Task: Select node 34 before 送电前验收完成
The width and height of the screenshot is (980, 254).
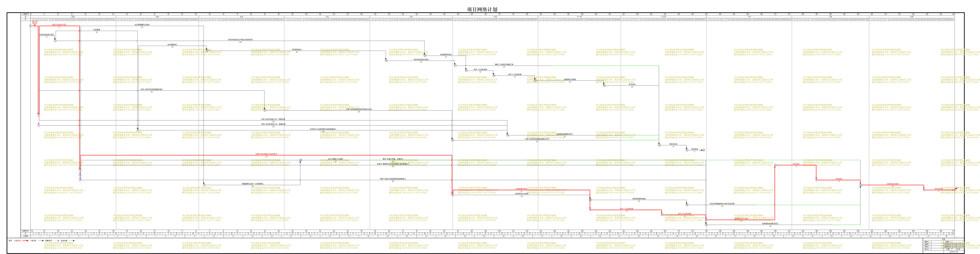Action: tap(861, 185)
